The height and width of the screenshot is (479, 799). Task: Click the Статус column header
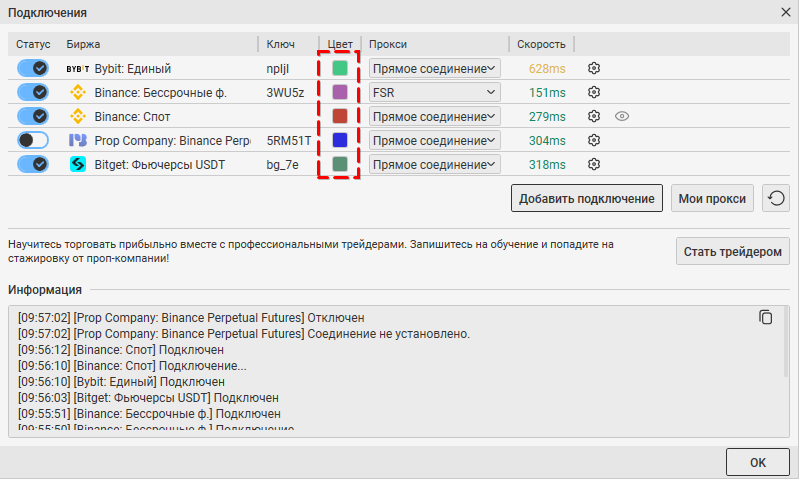coord(33,44)
